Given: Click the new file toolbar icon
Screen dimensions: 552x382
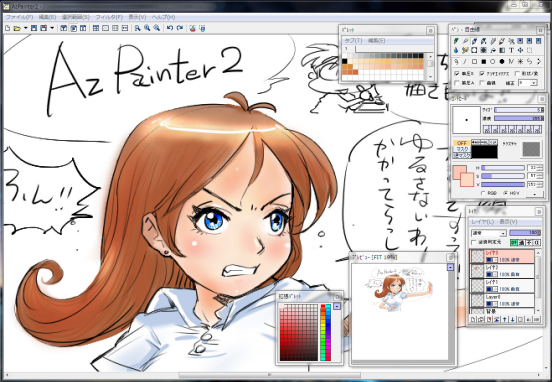Looking at the screenshot, I should click(7, 28).
